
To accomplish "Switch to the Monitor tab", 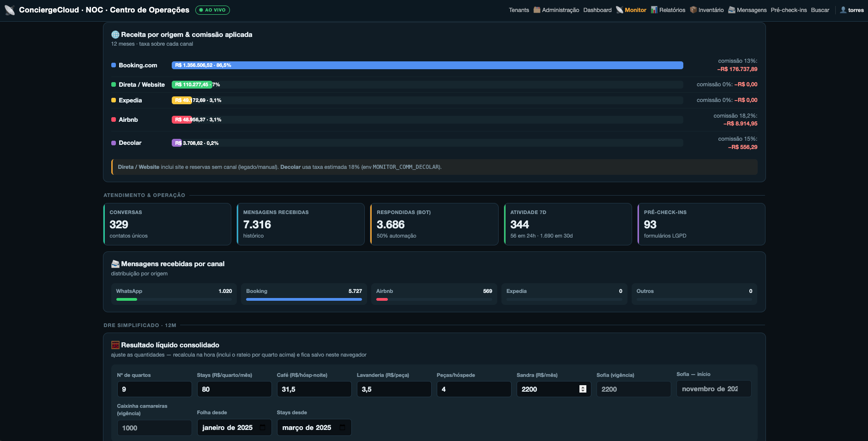I will click(631, 10).
